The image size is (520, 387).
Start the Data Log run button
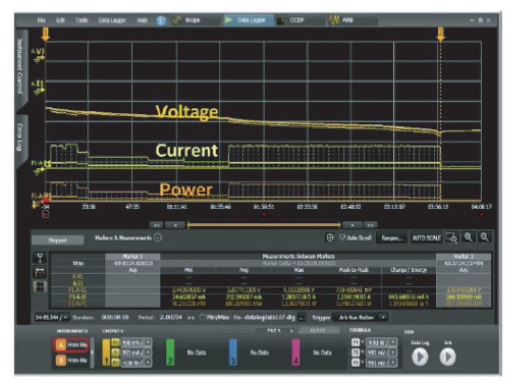[420, 356]
